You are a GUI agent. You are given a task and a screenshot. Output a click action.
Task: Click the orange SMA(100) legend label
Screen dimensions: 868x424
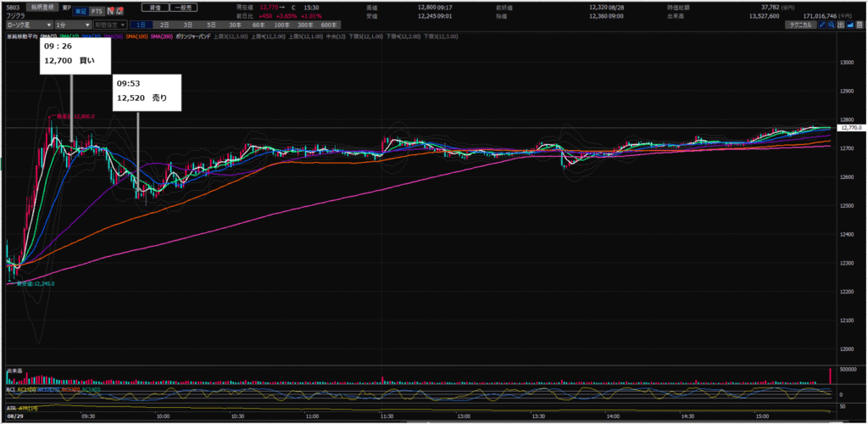(137, 36)
